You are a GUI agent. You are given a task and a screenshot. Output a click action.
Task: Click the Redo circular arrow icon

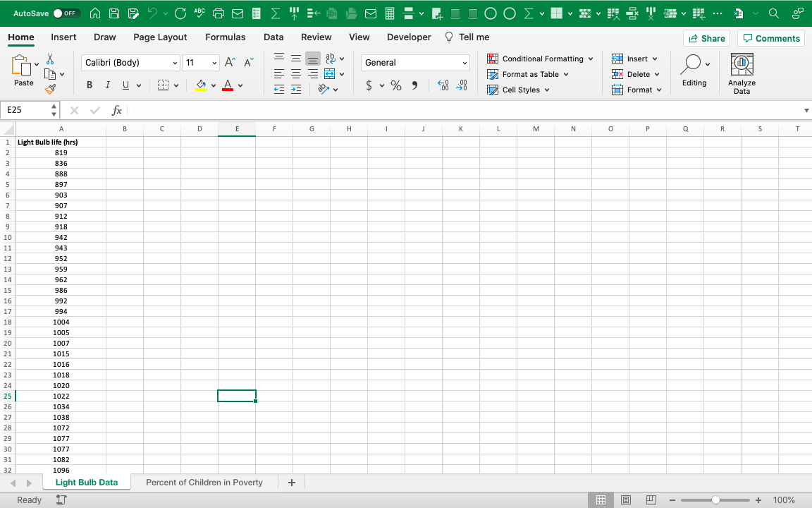pos(180,13)
